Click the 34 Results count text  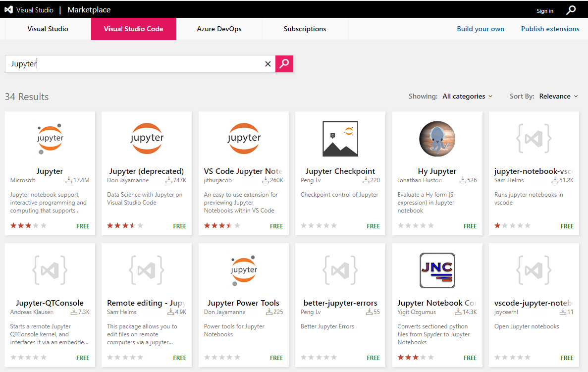(x=27, y=97)
